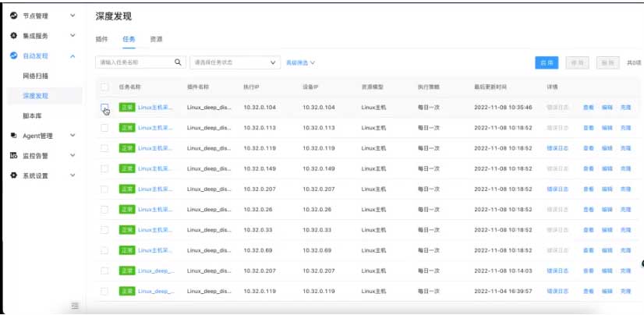Click the blue 启用 button
The image size is (644, 315).
(547, 63)
